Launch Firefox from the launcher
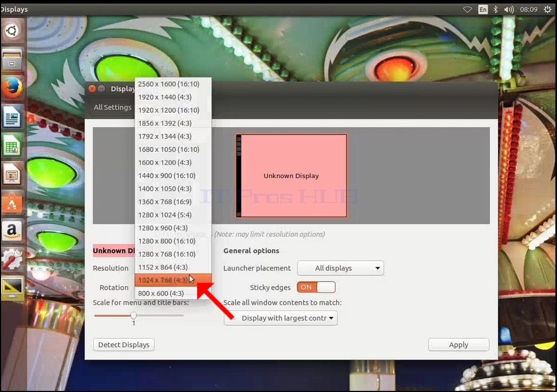This screenshot has height=392, width=557. click(12, 87)
